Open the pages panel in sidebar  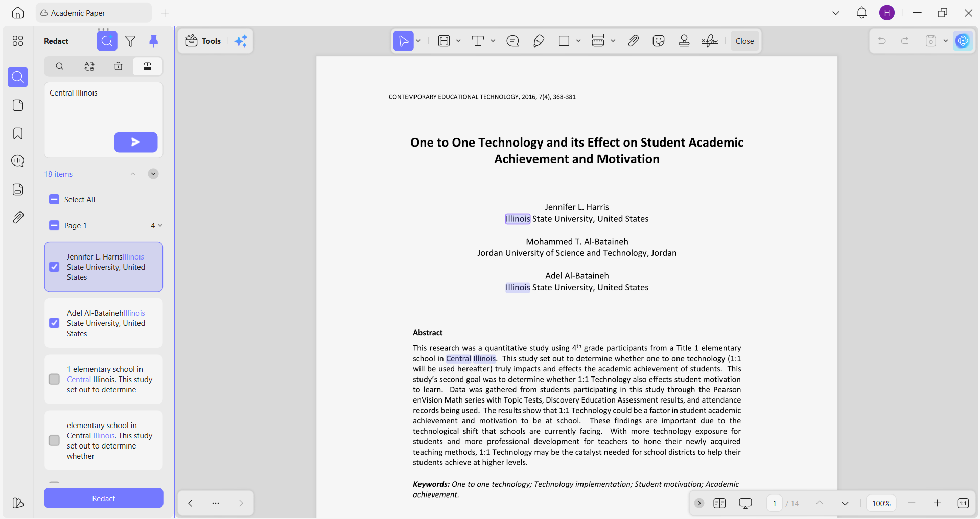point(18,105)
